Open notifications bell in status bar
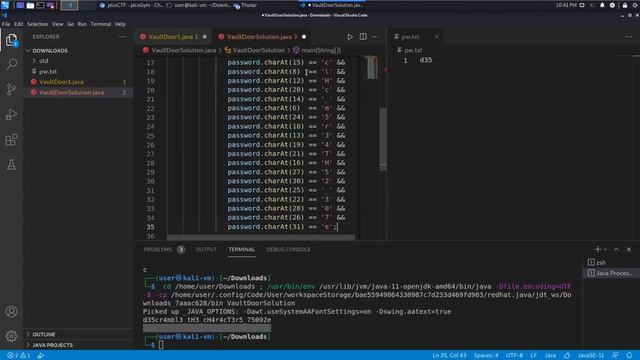 click(629, 356)
